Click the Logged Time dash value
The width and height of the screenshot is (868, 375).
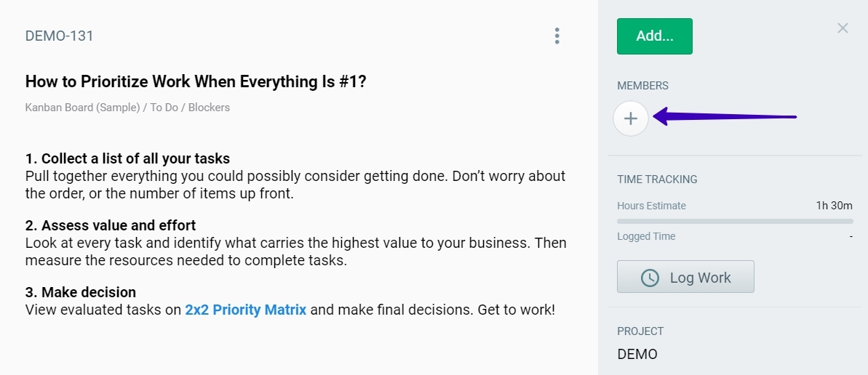[851, 236]
